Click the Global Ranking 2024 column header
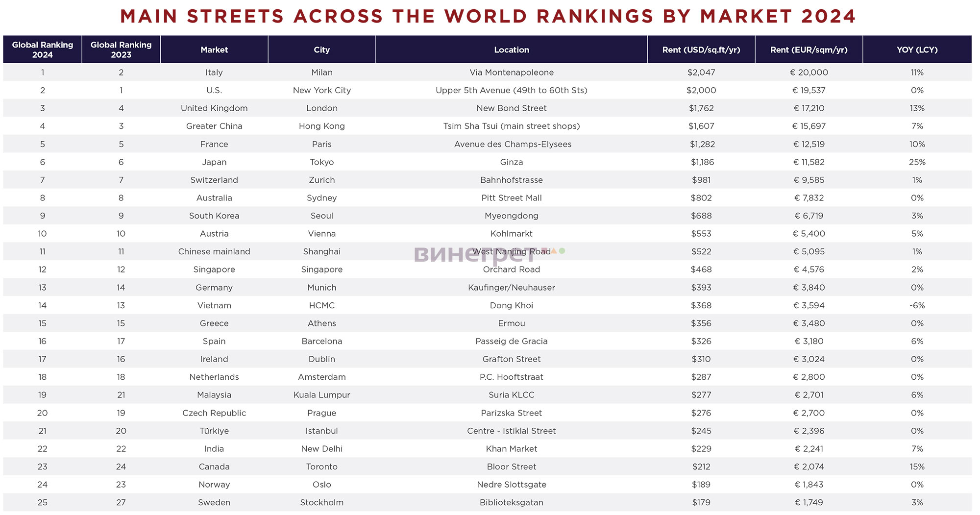This screenshot has height=515, width=980. 43,49
